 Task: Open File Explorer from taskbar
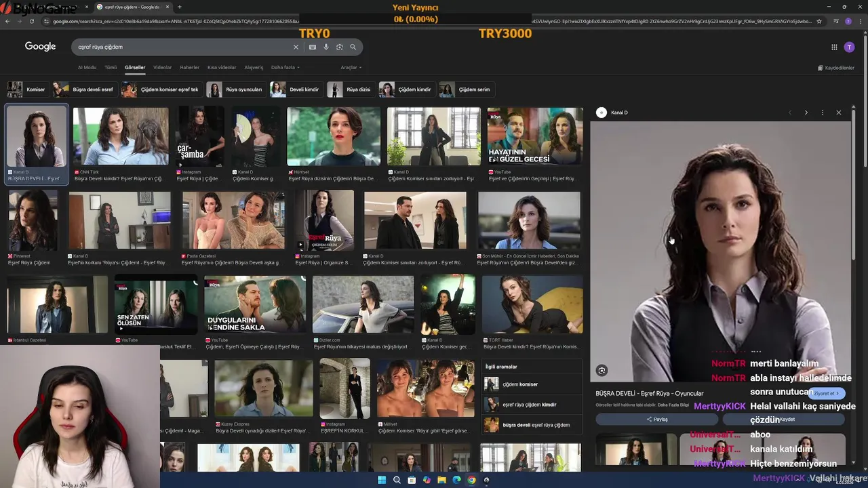click(x=441, y=480)
